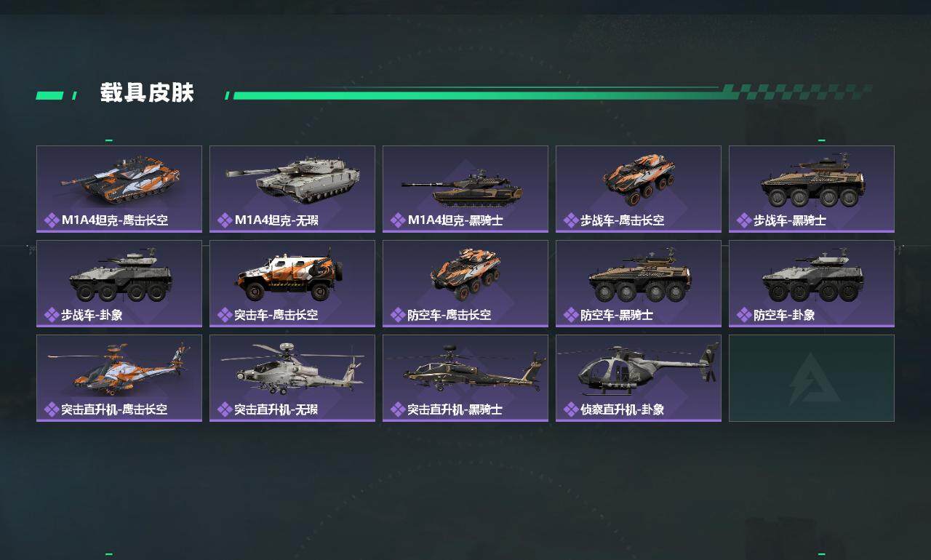Image resolution: width=931 pixels, height=560 pixels.
Task: Open 侦察直升机-卦象 scout helicopter skin
Action: (639, 378)
